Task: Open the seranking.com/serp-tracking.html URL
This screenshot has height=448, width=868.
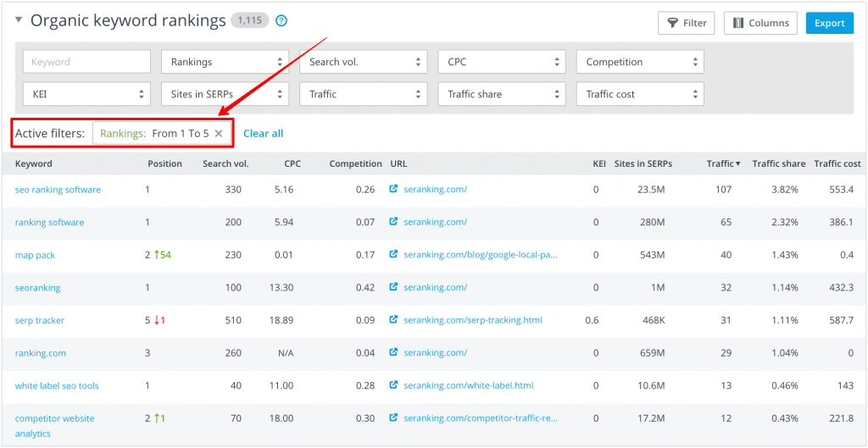Action: pos(473,320)
